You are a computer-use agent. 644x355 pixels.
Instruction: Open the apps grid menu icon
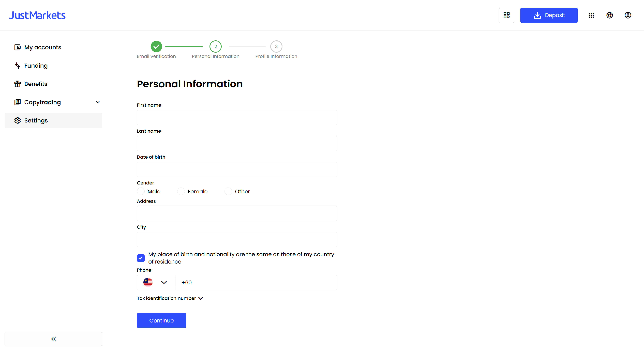[x=591, y=15]
